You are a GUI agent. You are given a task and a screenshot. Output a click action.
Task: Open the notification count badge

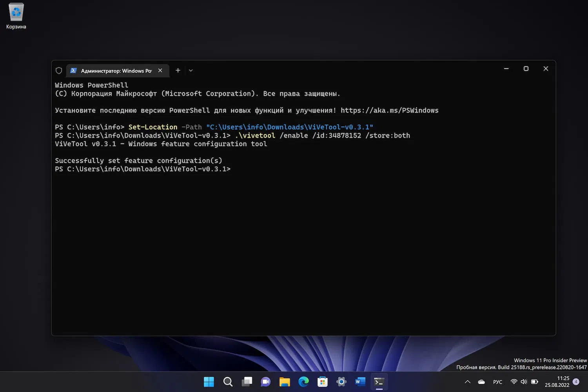[x=576, y=382]
